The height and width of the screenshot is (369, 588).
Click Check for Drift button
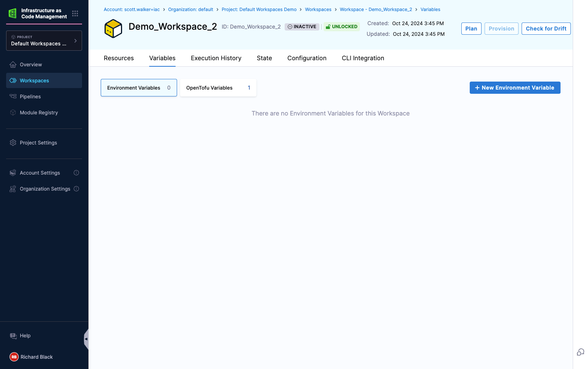(546, 29)
